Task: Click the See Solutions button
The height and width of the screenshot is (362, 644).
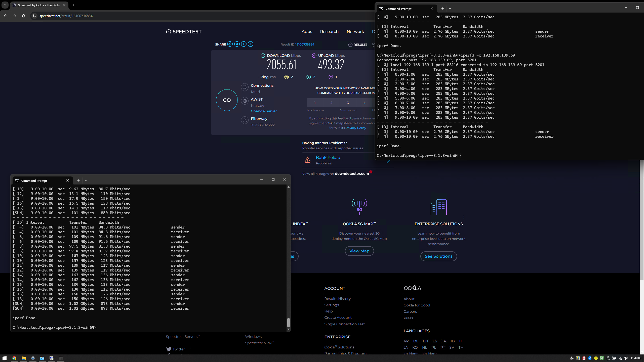Action: [x=438, y=256]
